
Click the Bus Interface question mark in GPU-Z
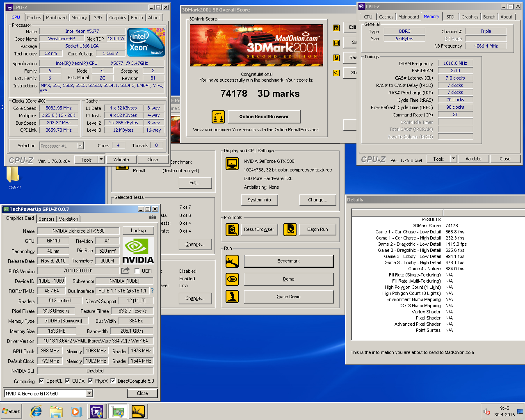pyautogui.click(x=152, y=291)
